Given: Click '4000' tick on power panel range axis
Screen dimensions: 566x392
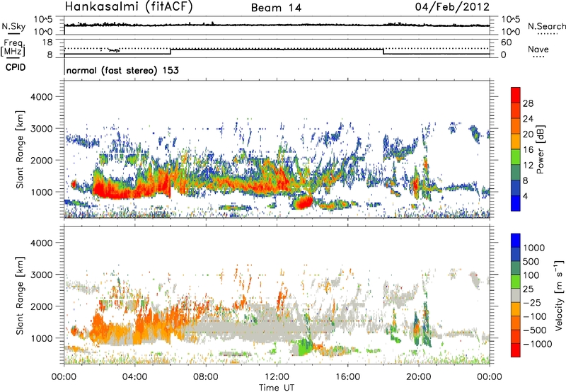Looking at the screenshot, I should pos(41,97).
